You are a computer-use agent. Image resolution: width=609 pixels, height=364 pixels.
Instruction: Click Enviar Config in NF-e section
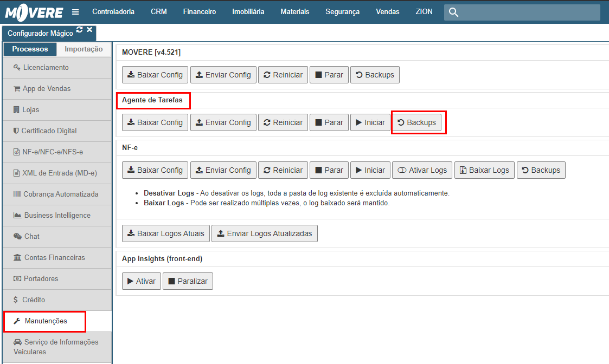[223, 171]
